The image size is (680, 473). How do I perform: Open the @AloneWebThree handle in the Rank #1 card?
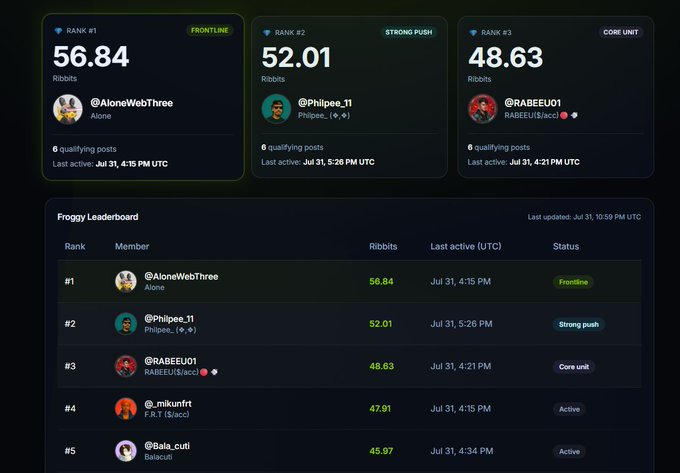pos(131,103)
